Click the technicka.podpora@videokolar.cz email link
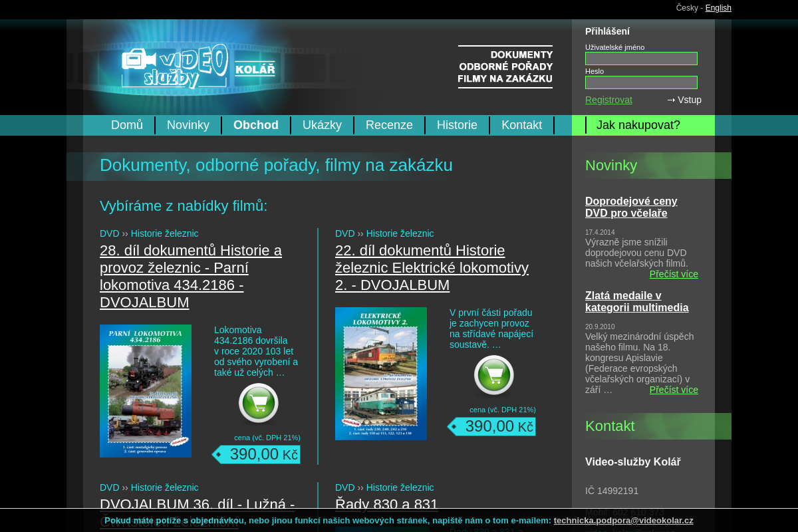The image size is (798, 532). [x=623, y=521]
